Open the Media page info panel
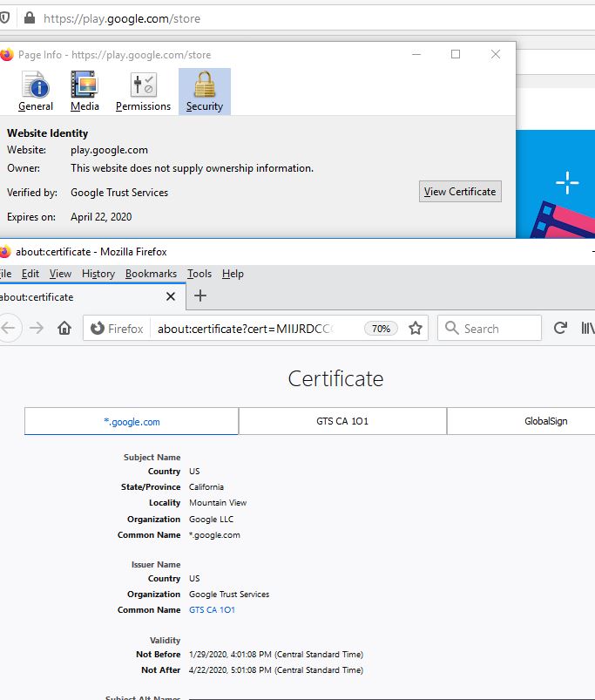The height and width of the screenshot is (700, 595). 85,92
